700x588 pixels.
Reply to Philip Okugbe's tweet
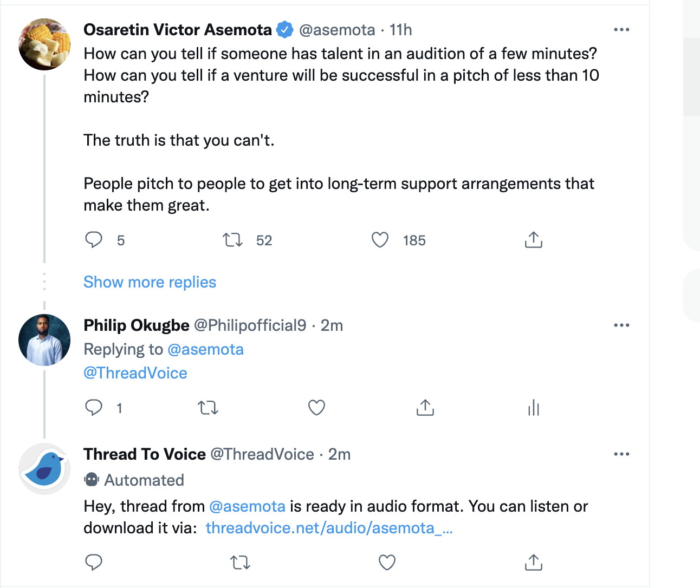point(94,407)
